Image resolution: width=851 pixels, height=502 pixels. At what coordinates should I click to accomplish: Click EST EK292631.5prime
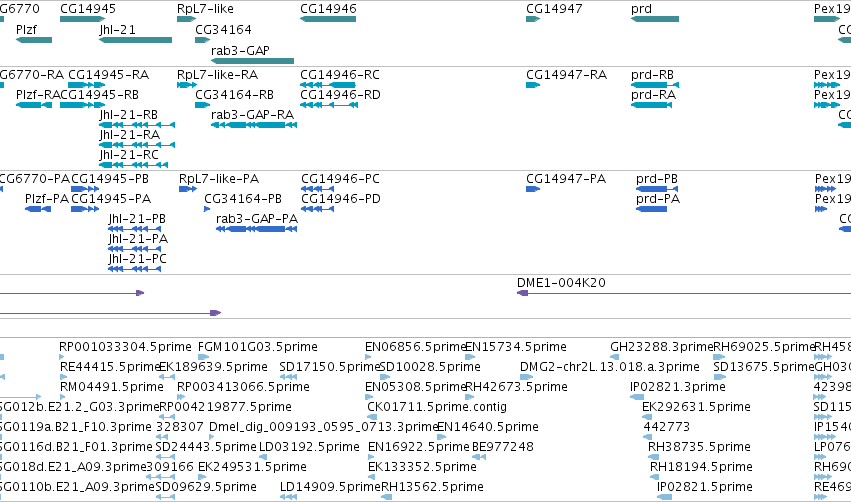(x=696, y=407)
